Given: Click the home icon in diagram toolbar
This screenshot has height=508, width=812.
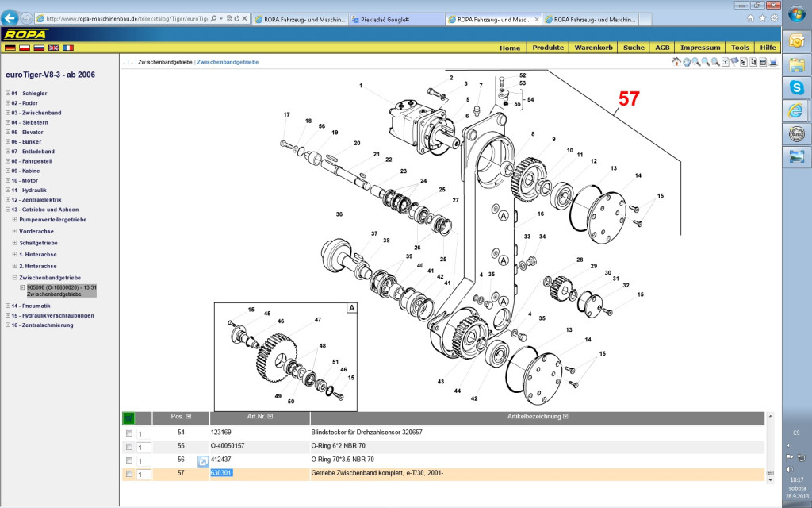Looking at the screenshot, I should [x=676, y=62].
